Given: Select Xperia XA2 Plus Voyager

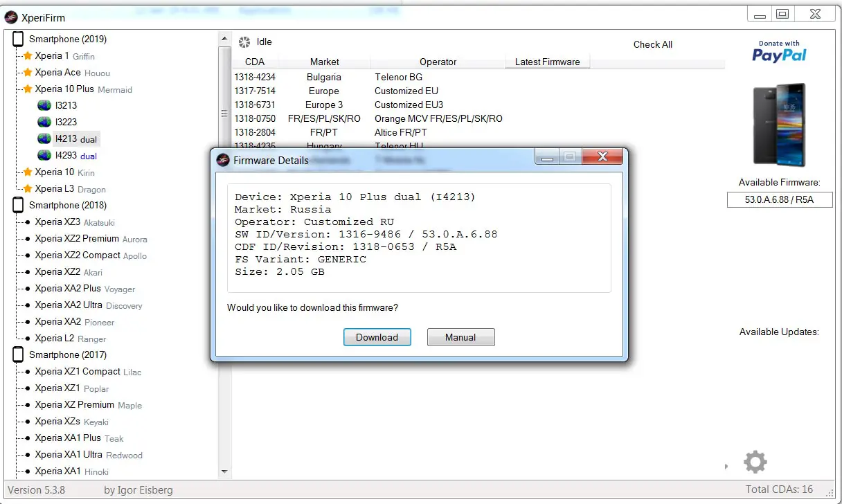Looking at the screenshot, I should 85,289.
